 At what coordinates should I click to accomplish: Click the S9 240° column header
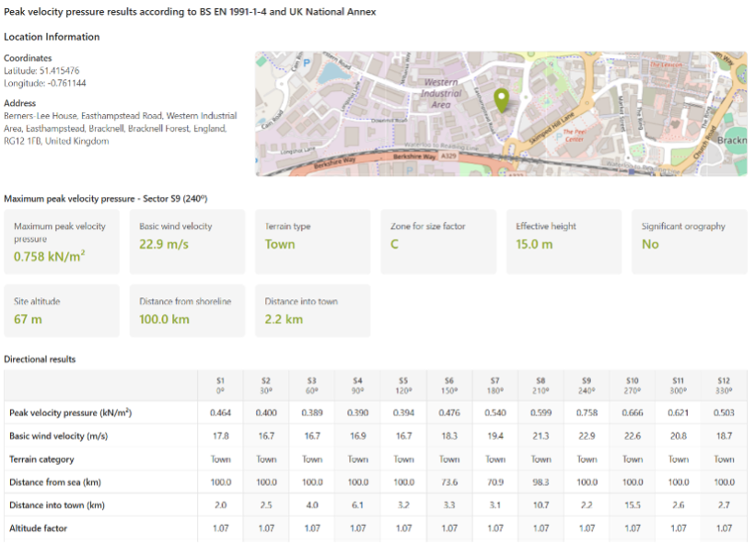pyautogui.click(x=587, y=385)
